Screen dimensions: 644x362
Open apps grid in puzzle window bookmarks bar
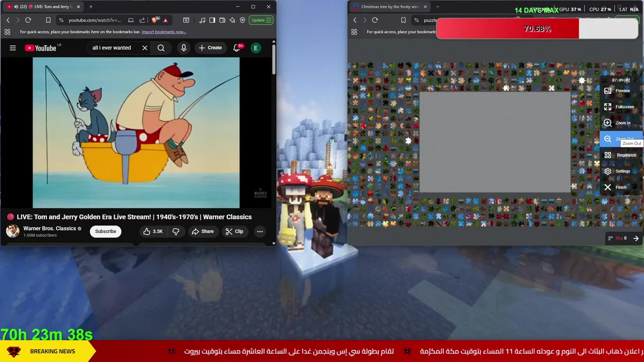tap(354, 32)
